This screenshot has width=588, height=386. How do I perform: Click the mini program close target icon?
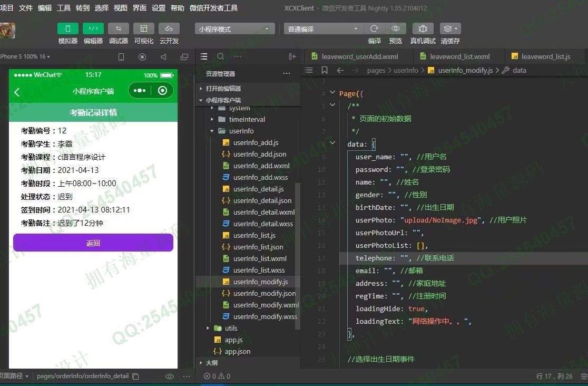[162, 91]
